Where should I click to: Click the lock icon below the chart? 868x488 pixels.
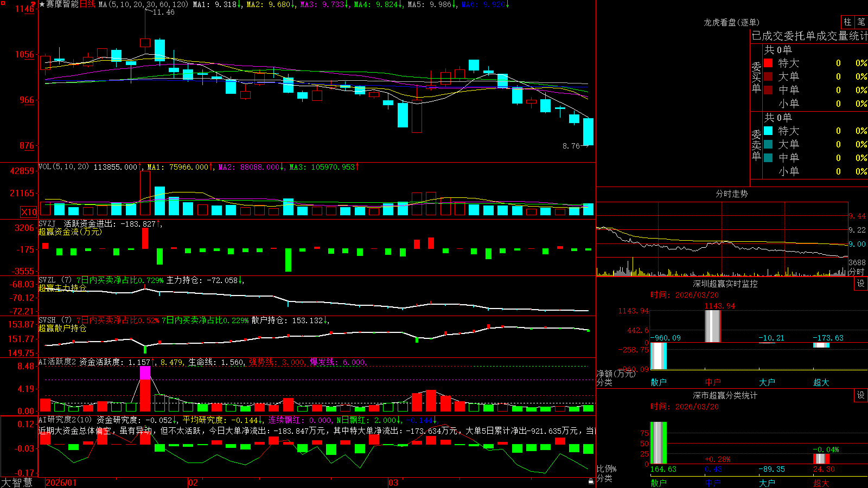(591, 481)
